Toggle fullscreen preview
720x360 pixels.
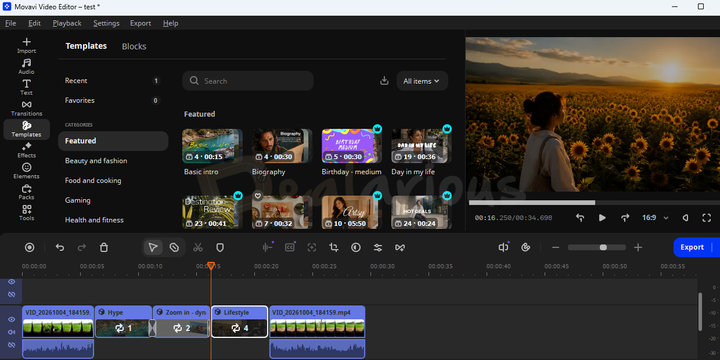707,218
